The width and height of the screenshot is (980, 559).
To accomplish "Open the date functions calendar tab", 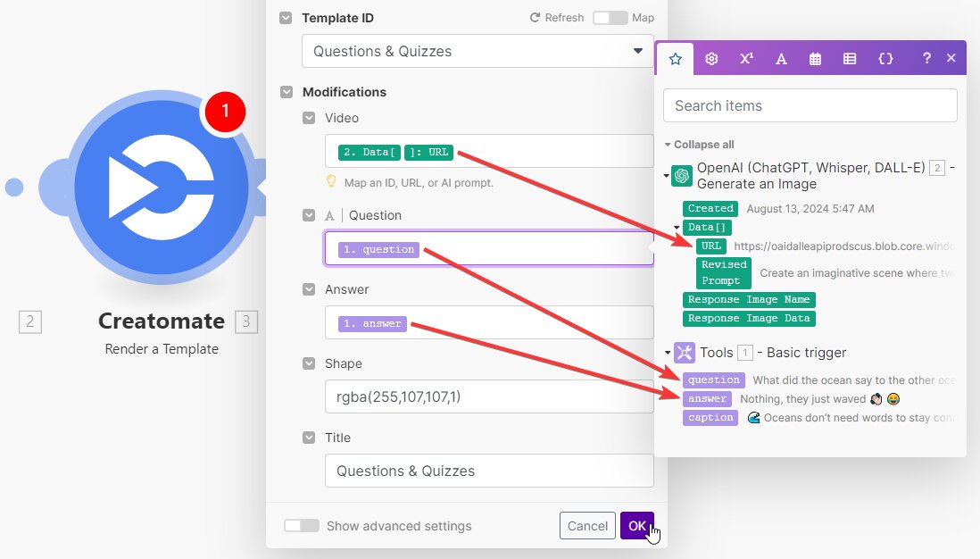I will click(815, 58).
